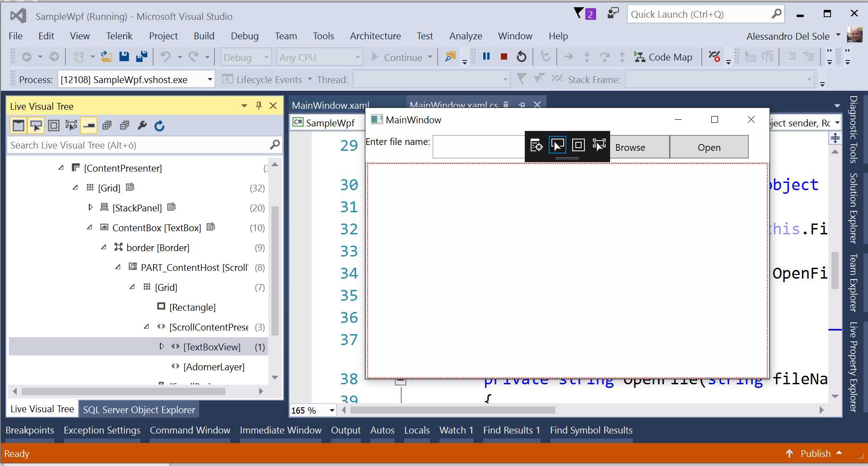Toggle Track focused element in the app's floating toolbar
Image resolution: width=868 pixels, height=466 pixels.
point(599,145)
